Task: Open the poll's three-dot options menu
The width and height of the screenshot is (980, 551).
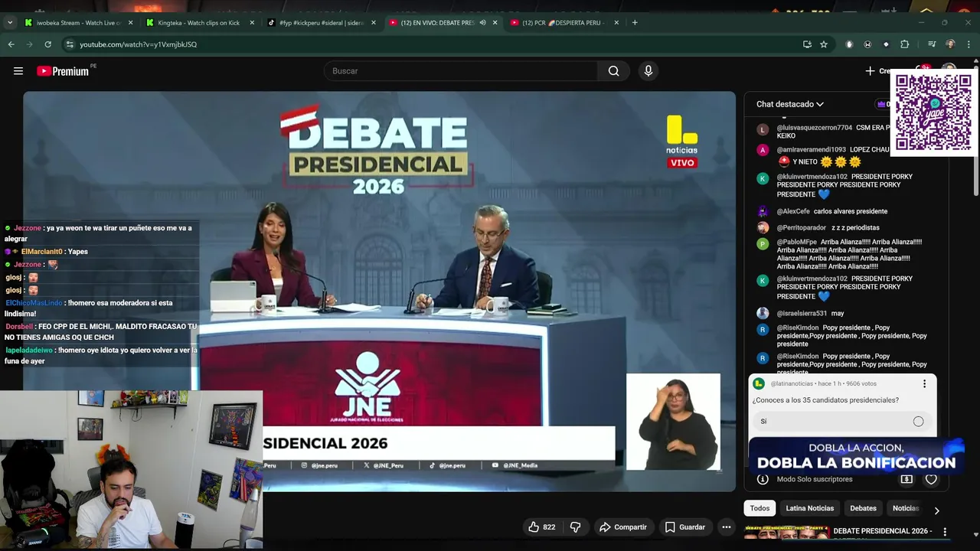Action: 924,383
